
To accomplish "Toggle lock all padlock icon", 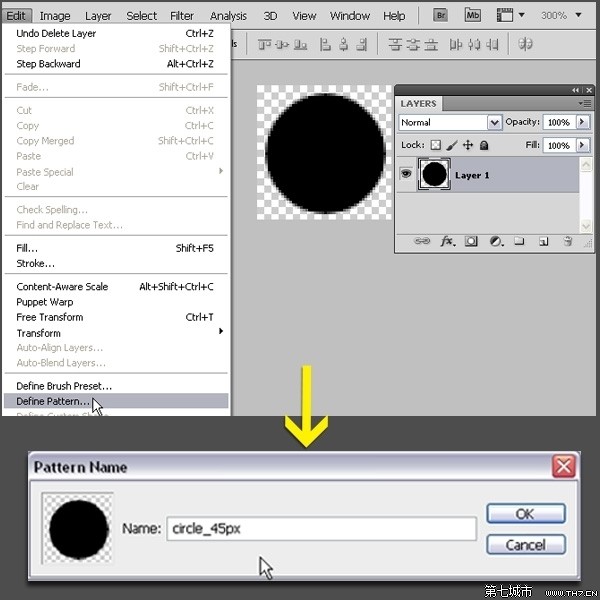I will pyautogui.click(x=484, y=145).
